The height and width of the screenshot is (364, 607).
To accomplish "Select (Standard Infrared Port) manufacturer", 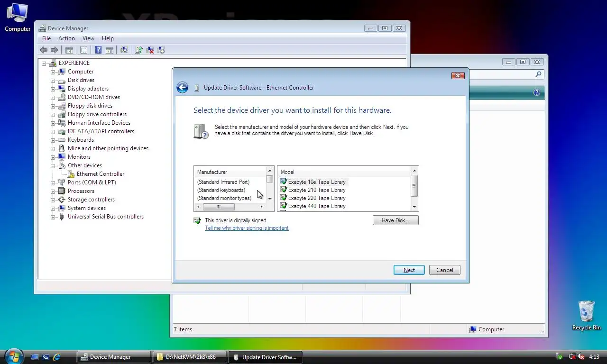I will (223, 182).
